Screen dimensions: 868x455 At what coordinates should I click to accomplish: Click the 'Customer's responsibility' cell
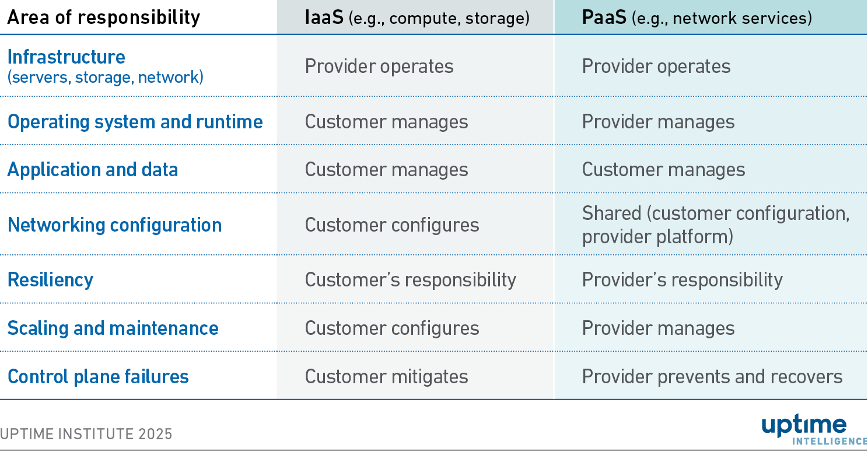[410, 280]
